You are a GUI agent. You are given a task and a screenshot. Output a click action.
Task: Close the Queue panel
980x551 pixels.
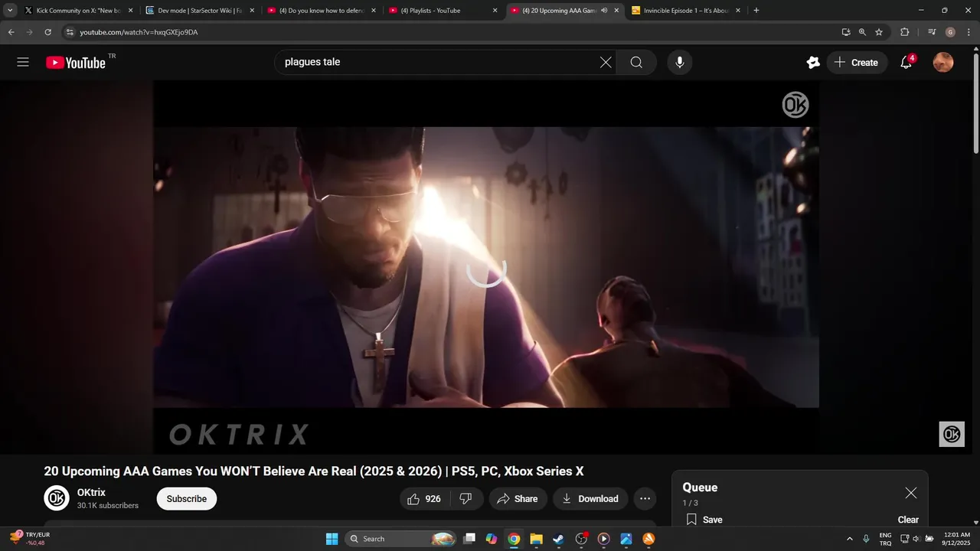pyautogui.click(x=910, y=493)
